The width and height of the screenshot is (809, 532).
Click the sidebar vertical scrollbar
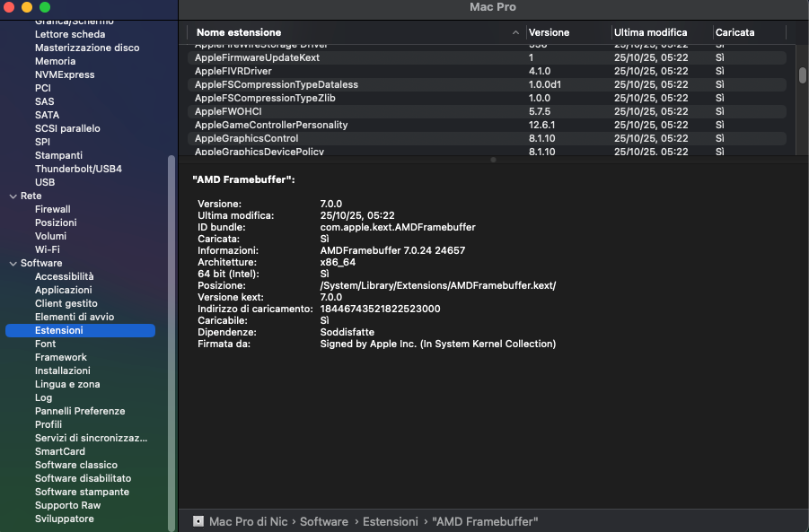(171, 341)
